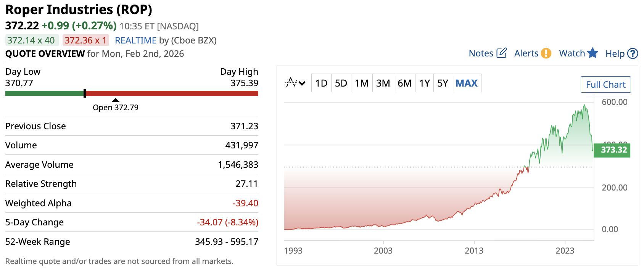The height and width of the screenshot is (270, 644).
Task: Click the Notes pencil edit icon
Action: pos(501,53)
